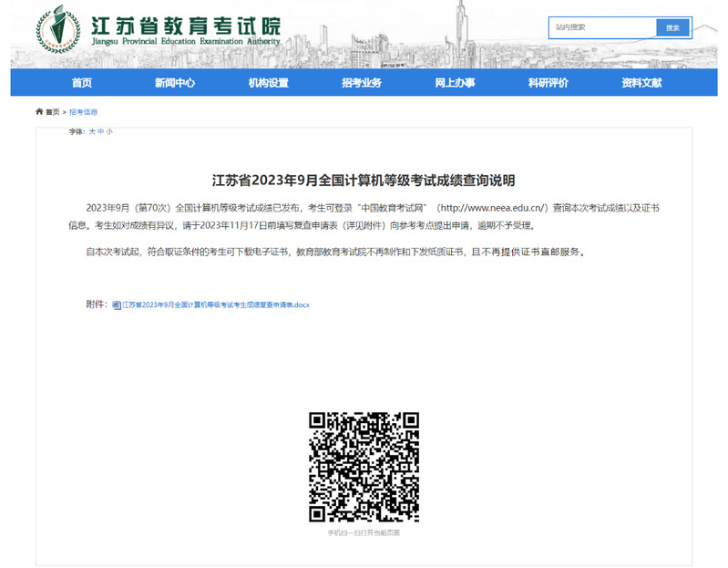Navigate to 科研评价 section
The height and width of the screenshot is (568, 728).
click(548, 83)
